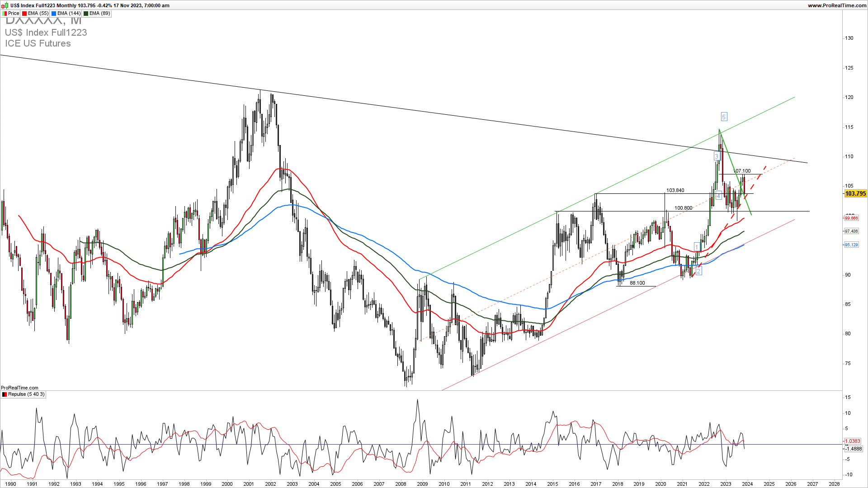Image resolution: width=868 pixels, height=488 pixels.
Task: Select the wave label 4 box
Action: [x=718, y=196]
